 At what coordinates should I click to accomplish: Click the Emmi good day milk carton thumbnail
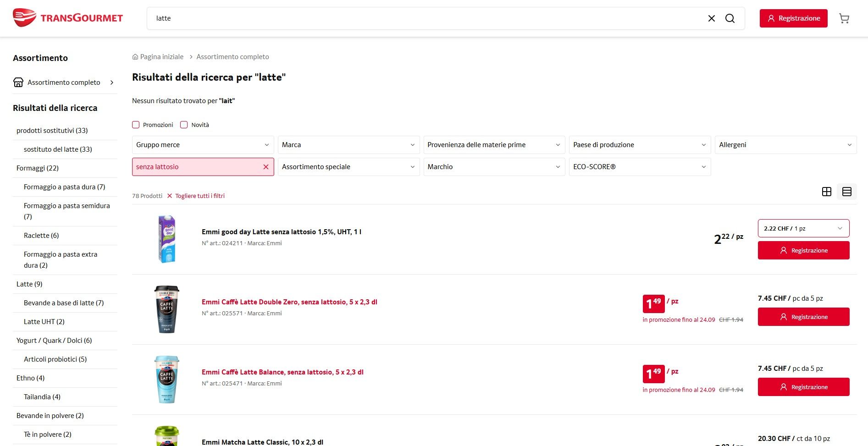click(167, 239)
